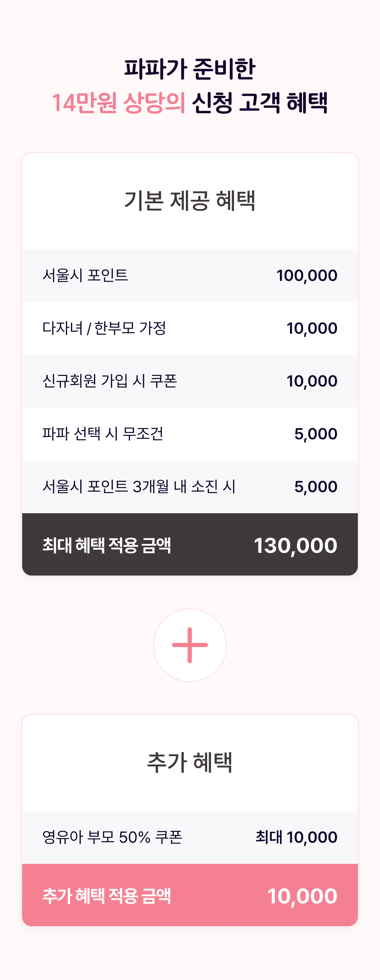
Task: Click the pink 14만원 상당의 headline text
Action: [119, 103]
